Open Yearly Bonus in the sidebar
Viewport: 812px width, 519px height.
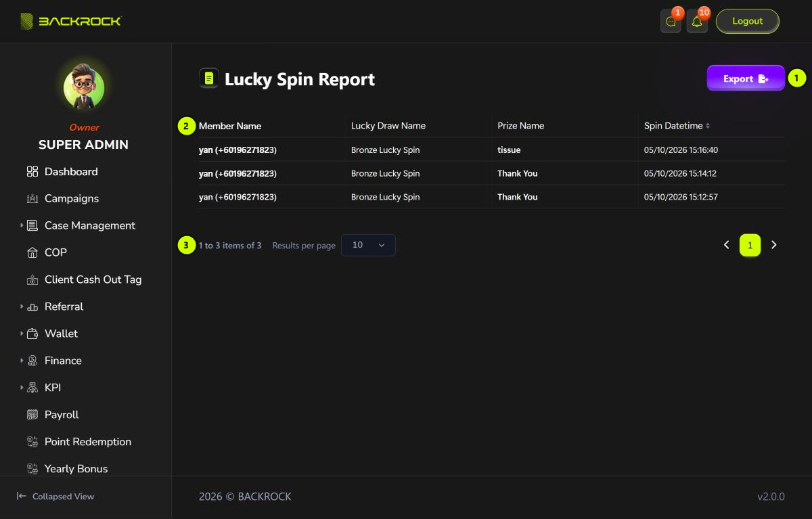click(x=76, y=468)
